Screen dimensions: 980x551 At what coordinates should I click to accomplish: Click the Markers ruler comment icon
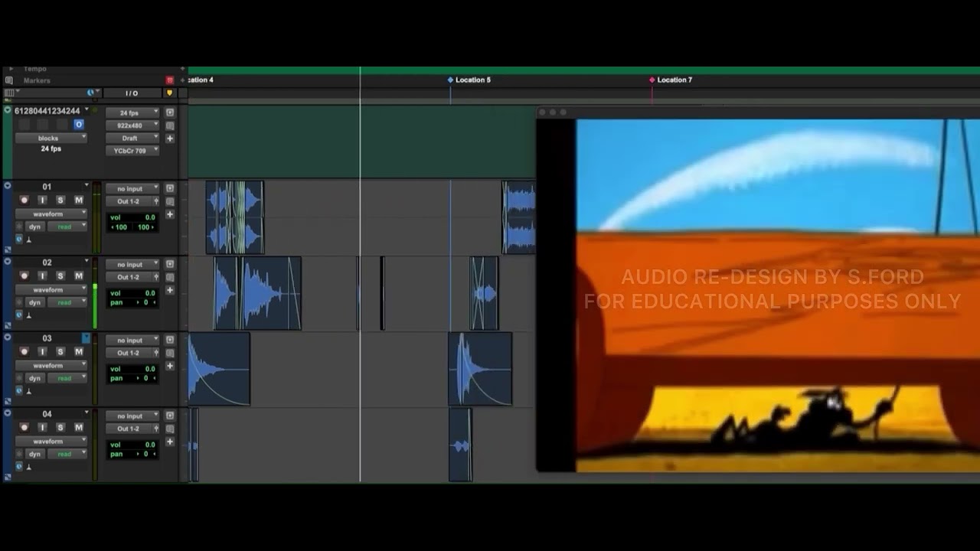(8, 80)
